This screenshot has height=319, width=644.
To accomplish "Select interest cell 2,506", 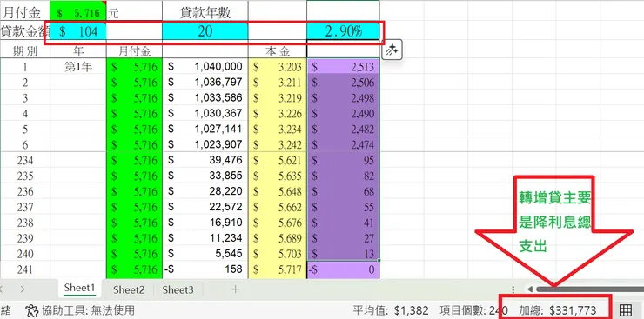I will click(343, 83).
